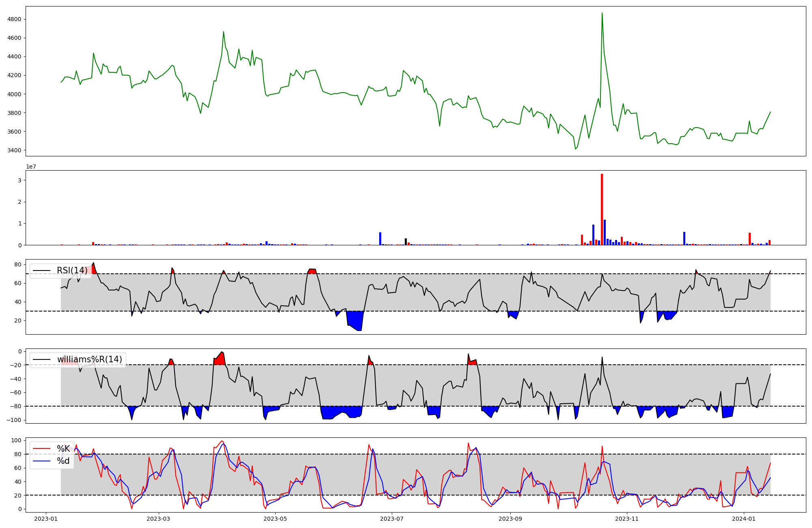Click the 2023-01 x-axis date label

(46, 519)
